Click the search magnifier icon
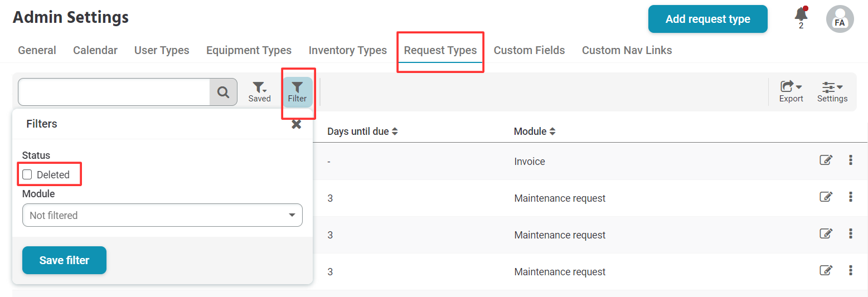The width and height of the screenshot is (868, 297). (x=223, y=92)
